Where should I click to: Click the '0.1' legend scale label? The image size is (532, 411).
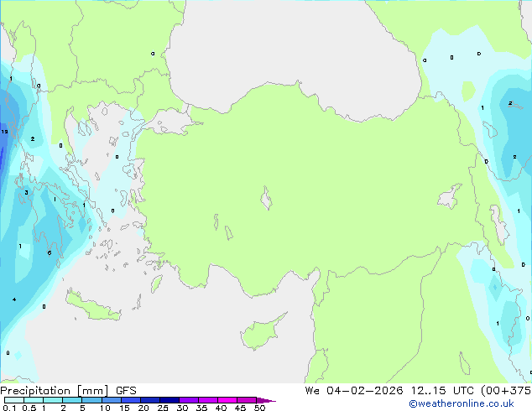9,408
